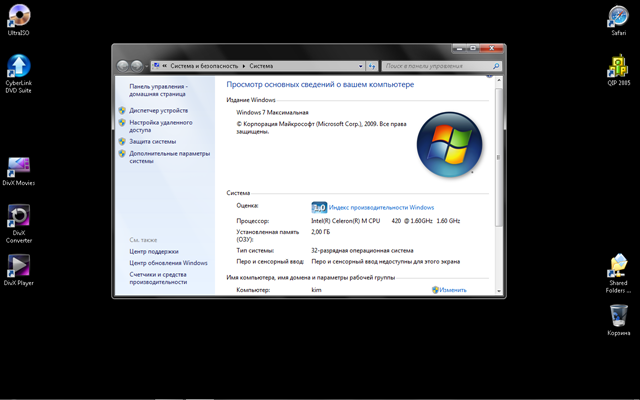Click shield icon beside Защита системы
The height and width of the screenshot is (400, 640).
[x=122, y=141]
